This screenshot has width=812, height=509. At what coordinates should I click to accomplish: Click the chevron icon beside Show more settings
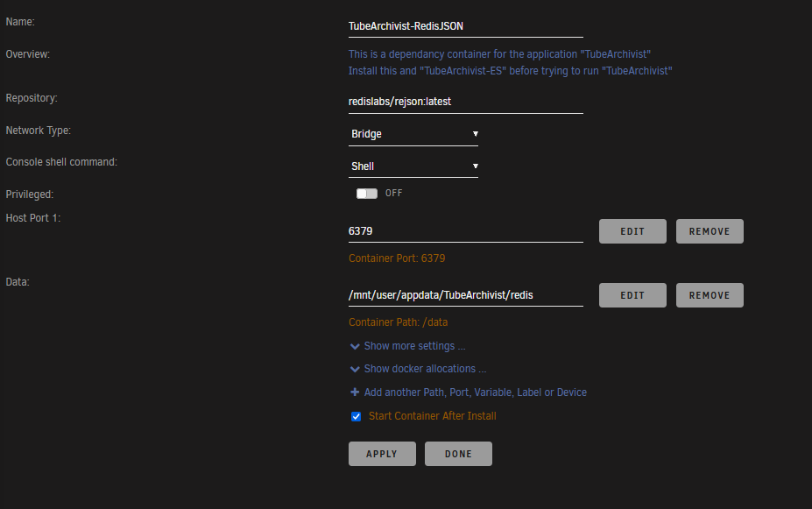click(355, 346)
